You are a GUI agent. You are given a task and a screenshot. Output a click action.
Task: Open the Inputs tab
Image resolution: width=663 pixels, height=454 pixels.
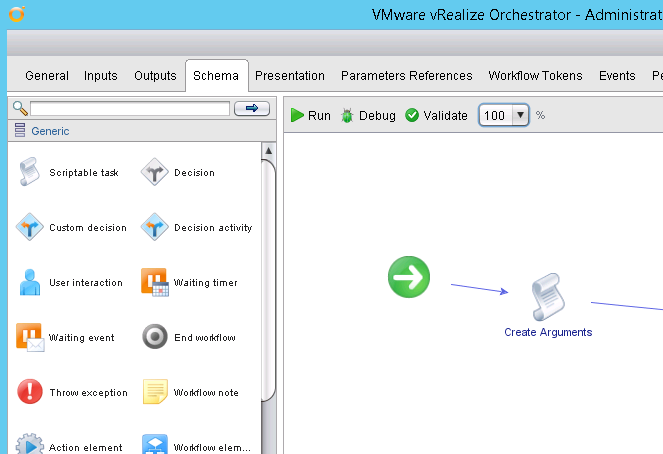coord(101,76)
